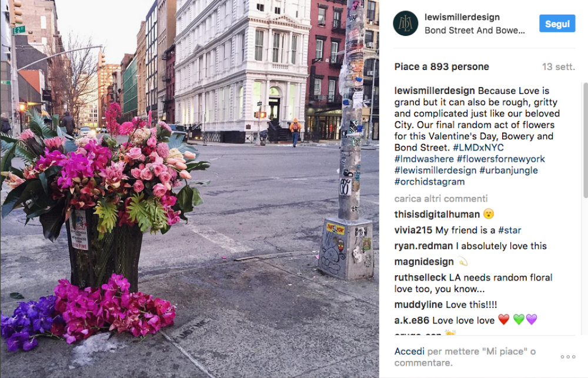Click the flower trash can photo
The height and width of the screenshot is (378, 588).
(189, 189)
